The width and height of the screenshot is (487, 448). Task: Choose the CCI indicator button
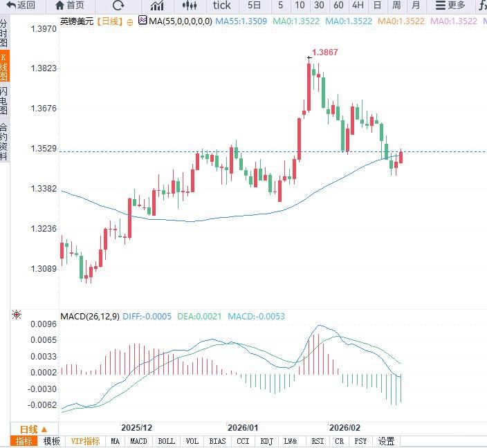coord(243,441)
